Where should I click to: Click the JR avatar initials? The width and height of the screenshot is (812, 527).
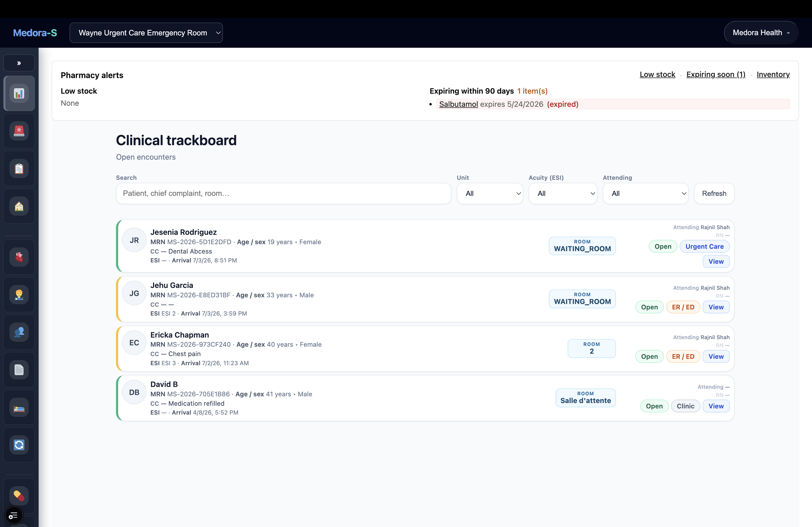135,240
